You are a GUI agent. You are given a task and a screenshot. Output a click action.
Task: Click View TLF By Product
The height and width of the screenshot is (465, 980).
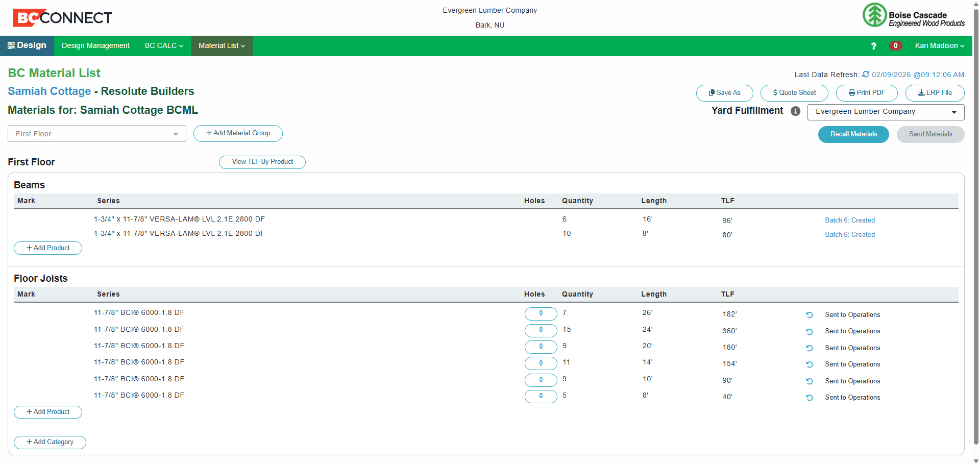click(x=262, y=162)
